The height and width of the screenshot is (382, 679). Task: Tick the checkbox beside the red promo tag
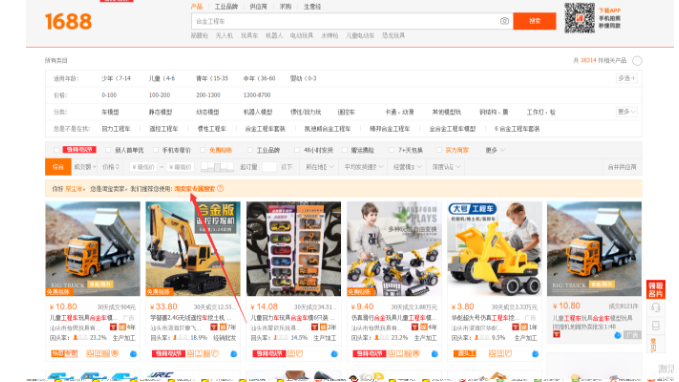(57, 150)
